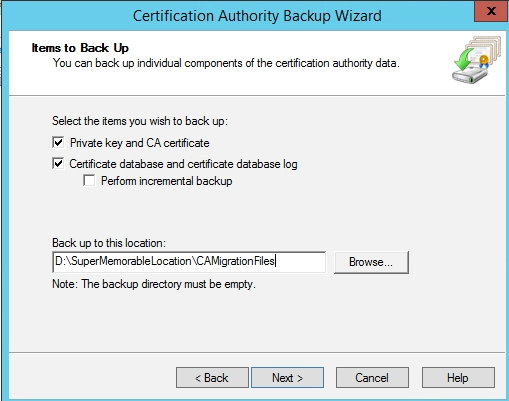Click the Certificate database and log label text
This screenshot has height=401, width=509.
[x=183, y=164]
